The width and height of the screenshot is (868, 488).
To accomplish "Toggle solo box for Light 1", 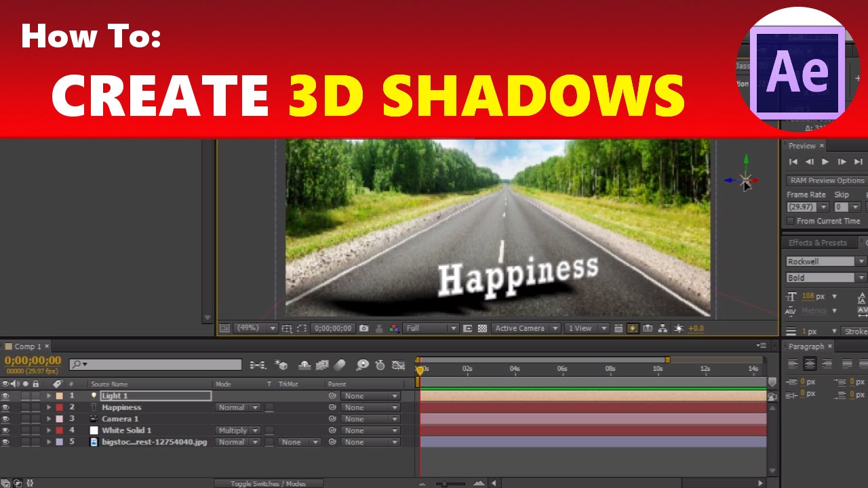I will [x=26, y=396].
